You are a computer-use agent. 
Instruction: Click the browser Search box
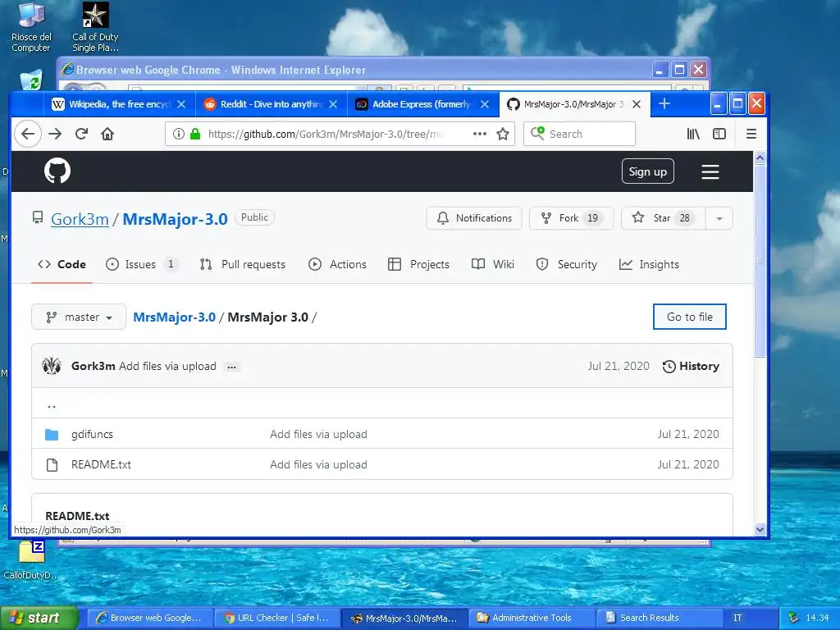pos(580,134)
